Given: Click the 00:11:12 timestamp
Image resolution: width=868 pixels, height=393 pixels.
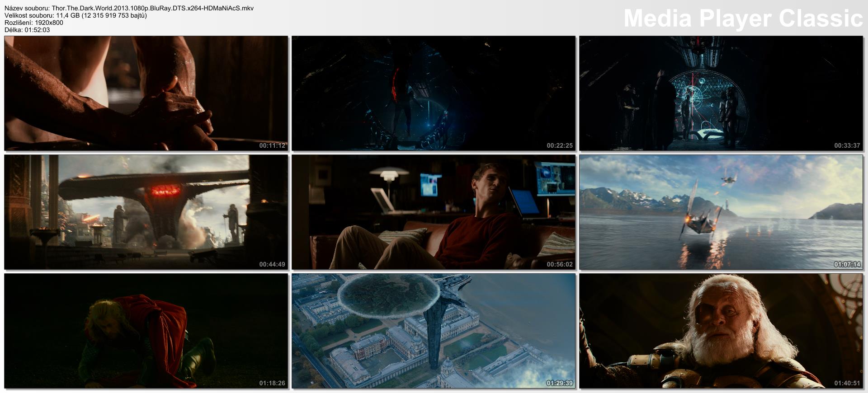Looking at the screenshot, I should point(272,145).
